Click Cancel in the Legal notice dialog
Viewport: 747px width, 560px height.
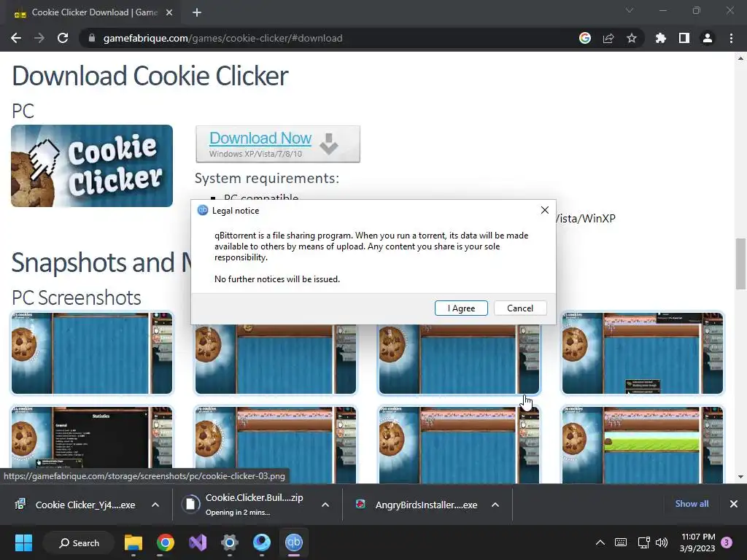(x=520, y=308)
